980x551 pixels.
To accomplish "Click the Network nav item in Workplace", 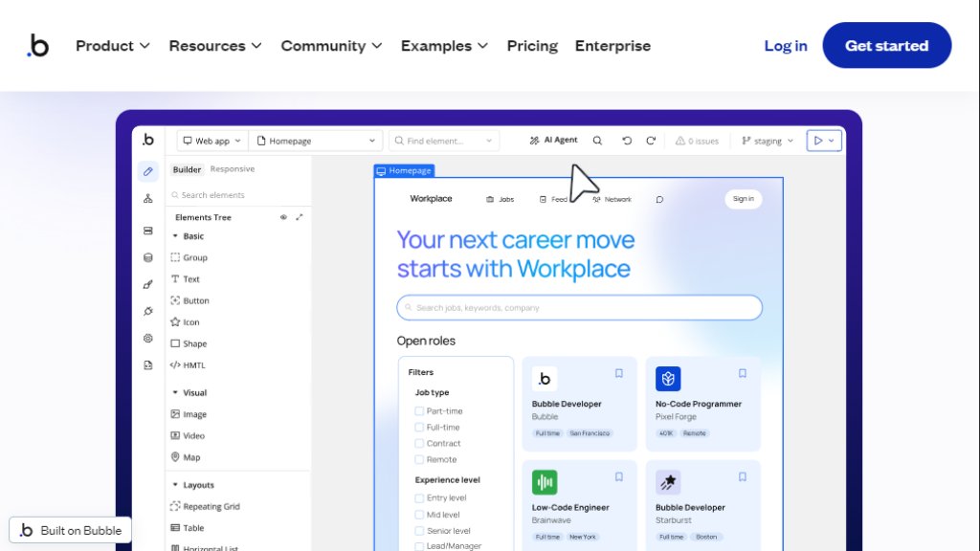I will click(612, 199).
